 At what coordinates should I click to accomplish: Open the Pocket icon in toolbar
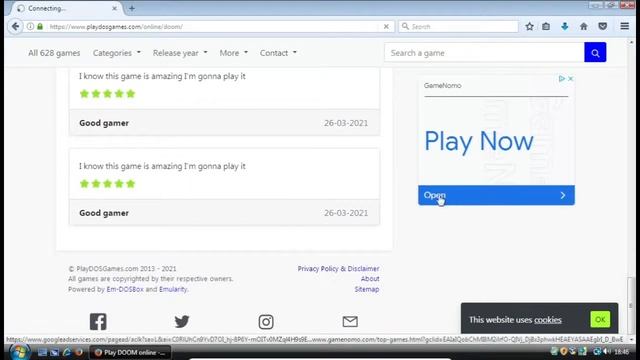click(602, 27)
